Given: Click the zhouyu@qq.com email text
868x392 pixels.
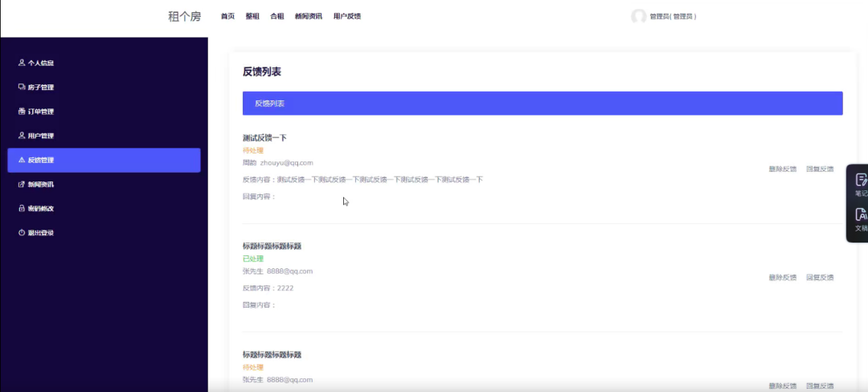Looking at the screenshot, I should point(287,163).
